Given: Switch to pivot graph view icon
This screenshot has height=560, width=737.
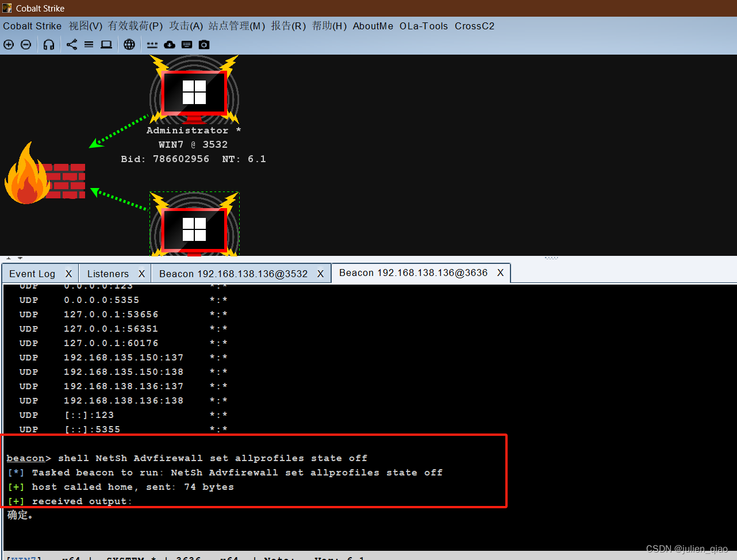Looking at the screenshot, I should (72, 44).
